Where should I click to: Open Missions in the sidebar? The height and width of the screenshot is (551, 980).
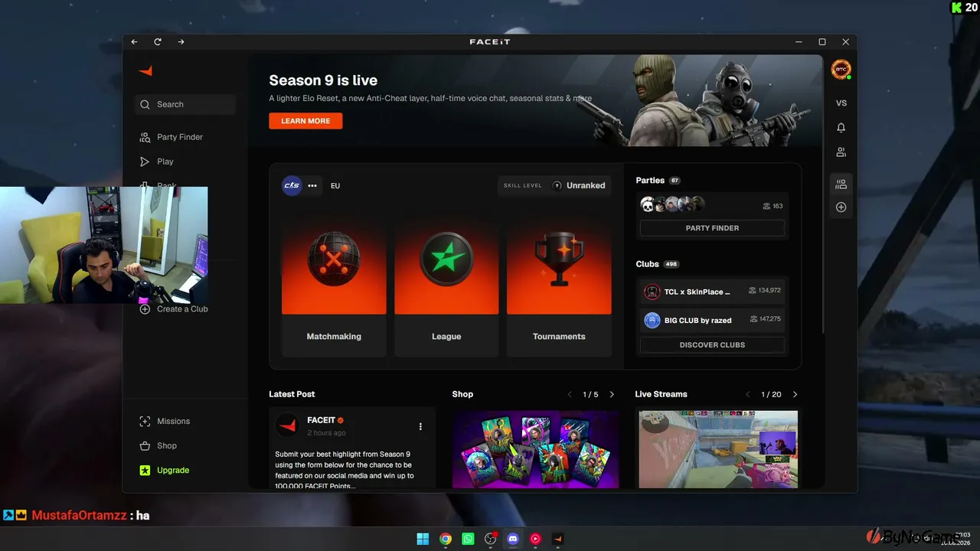(x=173, y=422)
